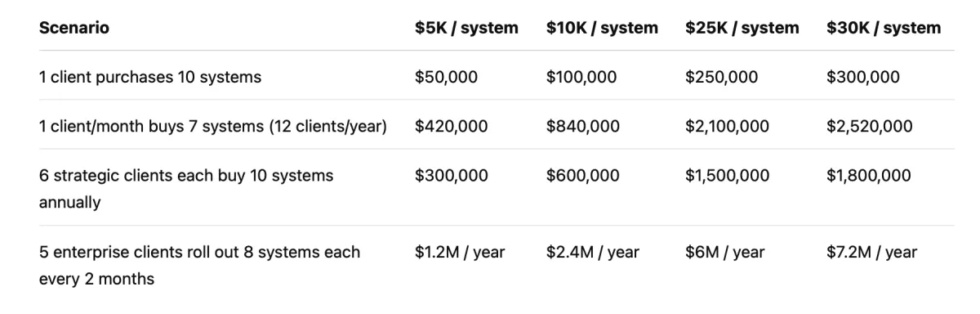Click the $6M / year cell
This screenshot has width=980, height=314.
pyautogui.click(x=725, y=252)
